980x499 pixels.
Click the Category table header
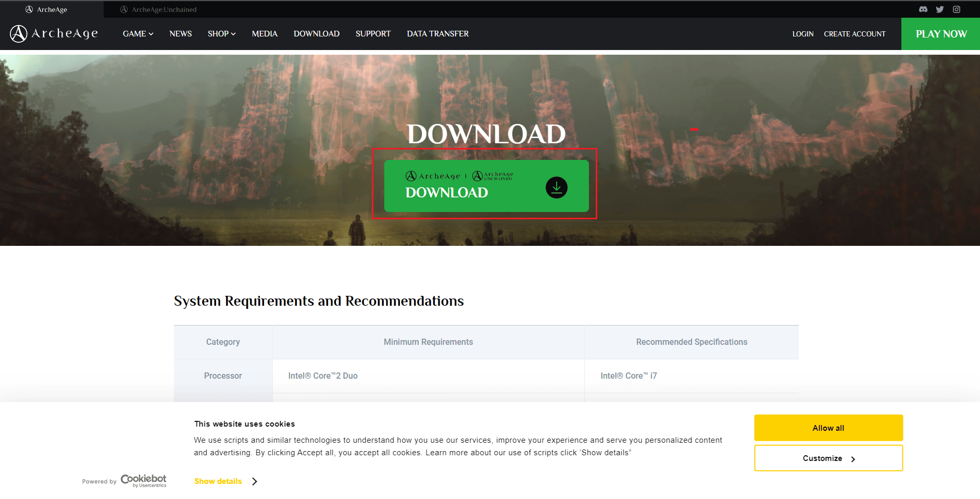pos(223,342)
